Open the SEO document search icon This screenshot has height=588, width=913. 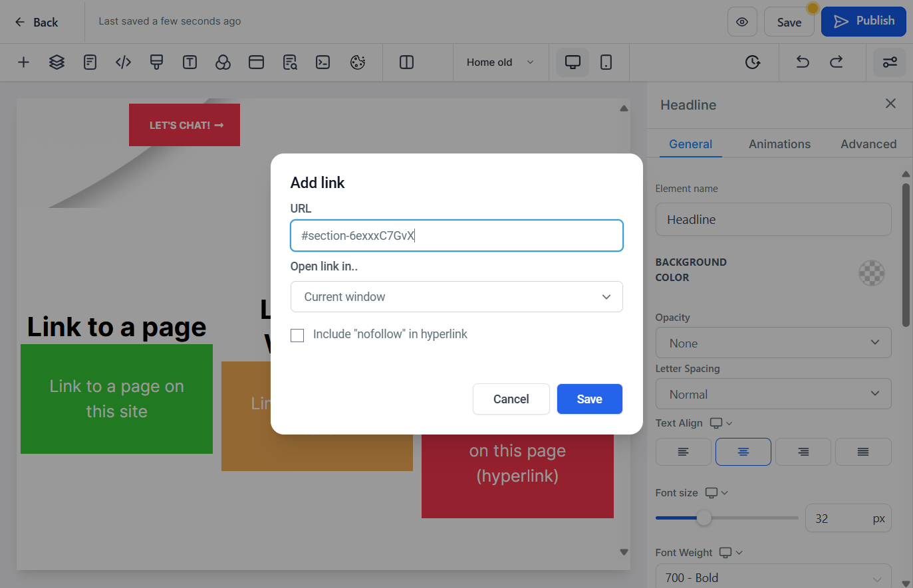[290, 62]
